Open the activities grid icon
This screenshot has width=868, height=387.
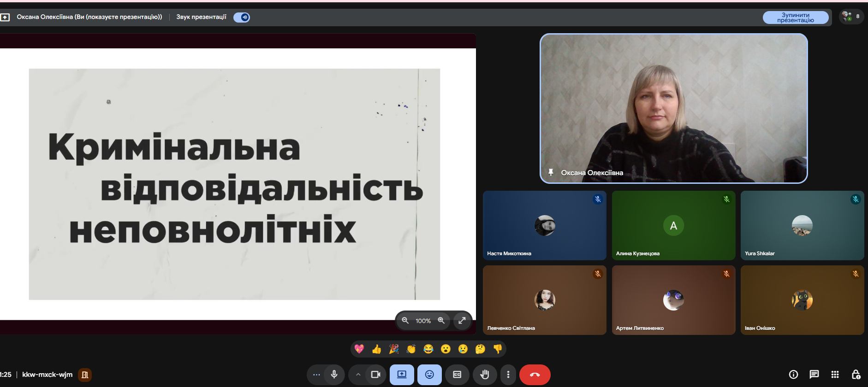coord(835,375)
